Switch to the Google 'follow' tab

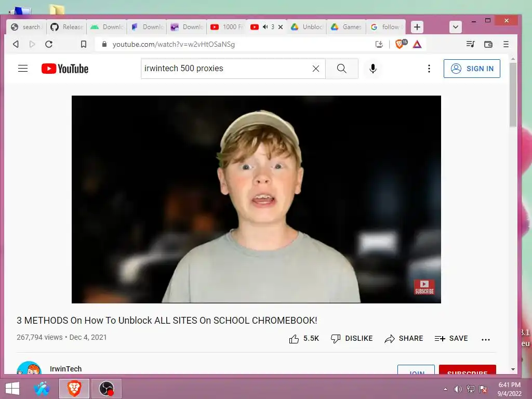click(x=386, y=27)
